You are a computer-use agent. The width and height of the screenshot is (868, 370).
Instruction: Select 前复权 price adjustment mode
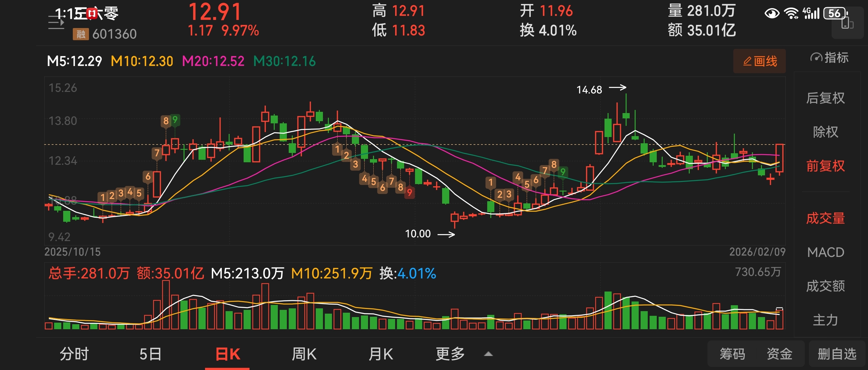(825, 166)
